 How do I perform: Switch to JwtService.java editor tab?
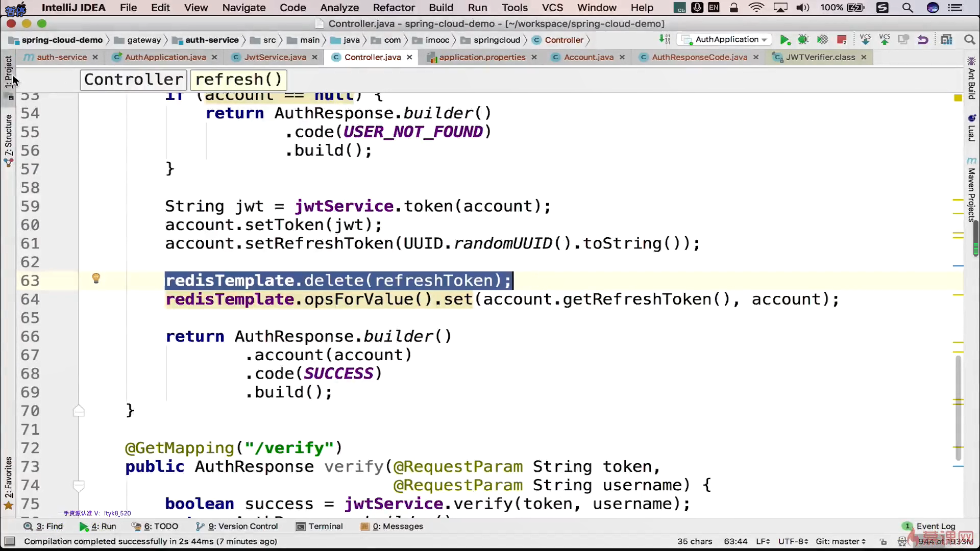[275, 57]
